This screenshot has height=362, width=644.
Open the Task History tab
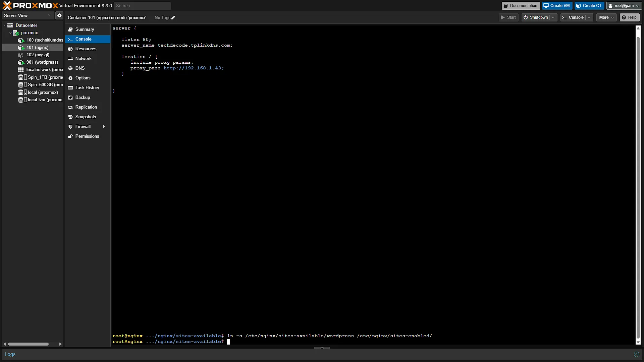coord(88,88)
